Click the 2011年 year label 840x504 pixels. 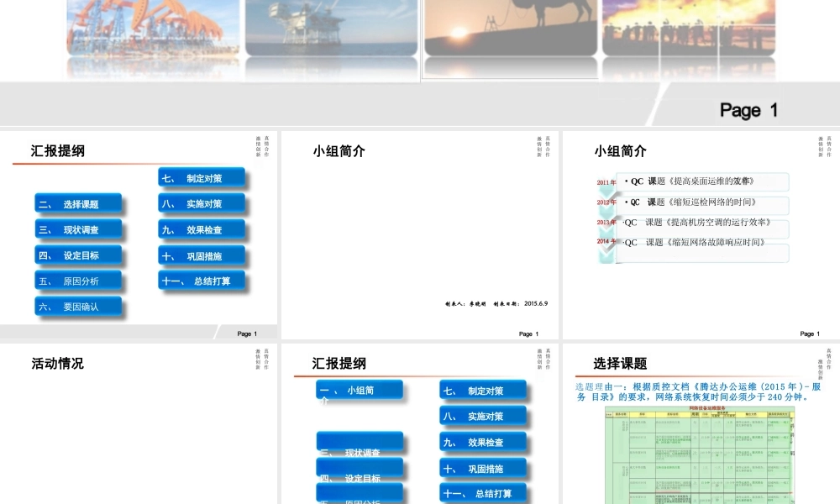(606, 182)
